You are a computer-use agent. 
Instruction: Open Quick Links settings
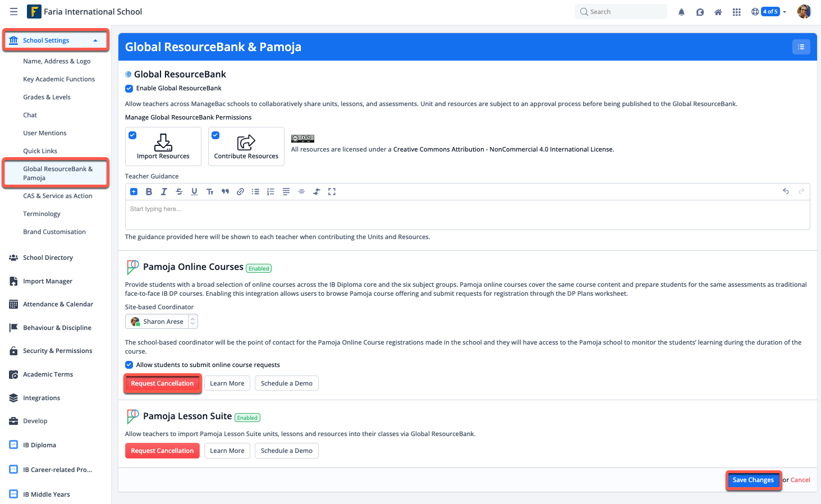coord(40,151)
